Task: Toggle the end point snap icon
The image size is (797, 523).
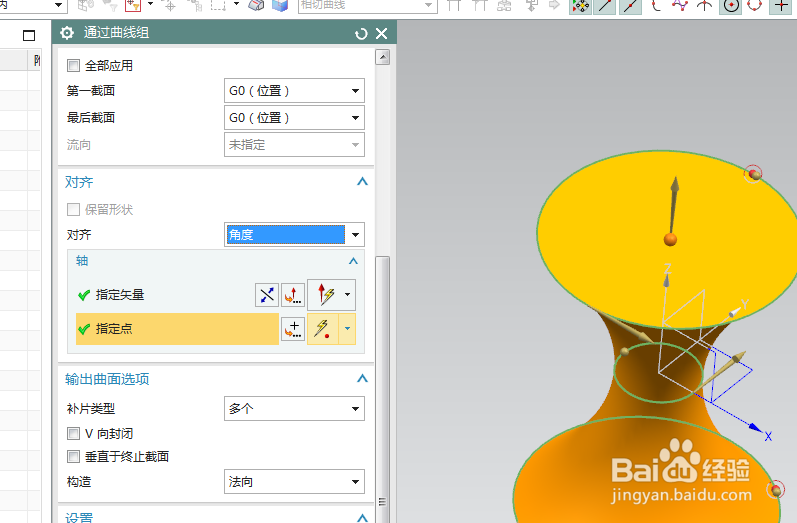Action: click(605, 6)
